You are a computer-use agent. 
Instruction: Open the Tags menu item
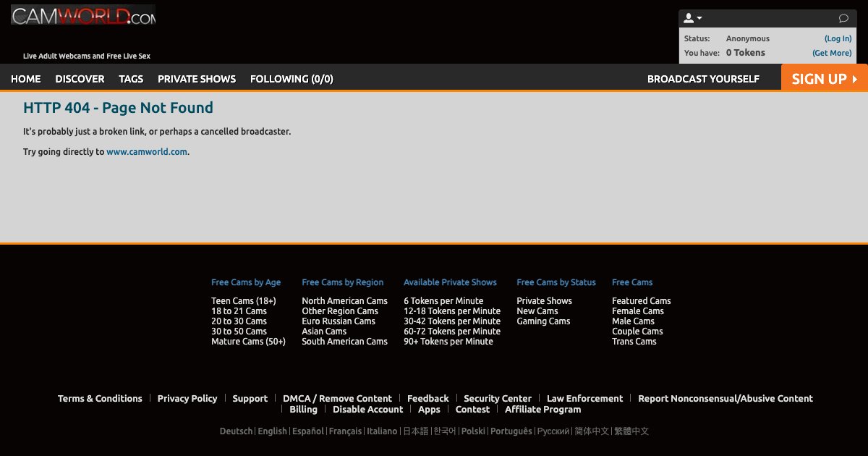point(131,79)
